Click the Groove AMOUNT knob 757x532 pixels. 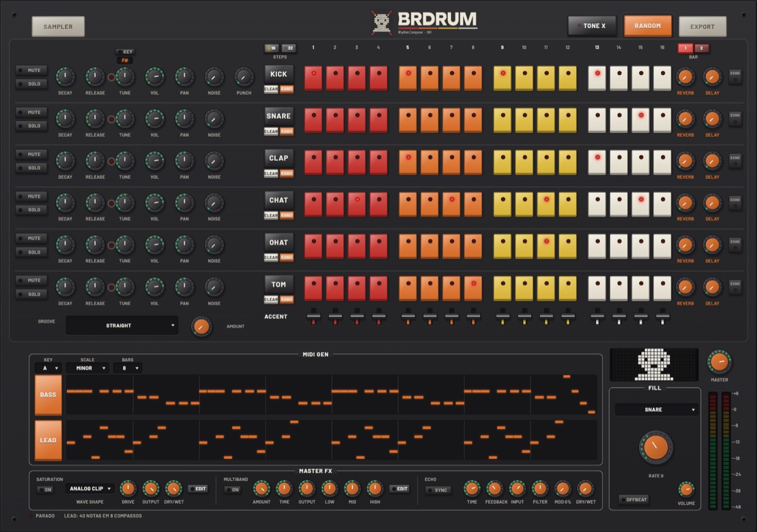pyautogui.click(x=201, y=327)
